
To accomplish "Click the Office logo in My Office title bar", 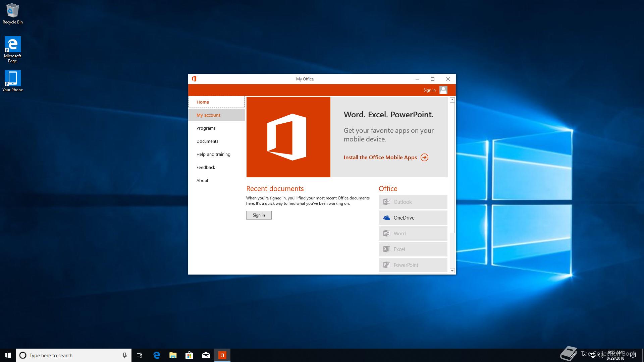I will point(194,79).
